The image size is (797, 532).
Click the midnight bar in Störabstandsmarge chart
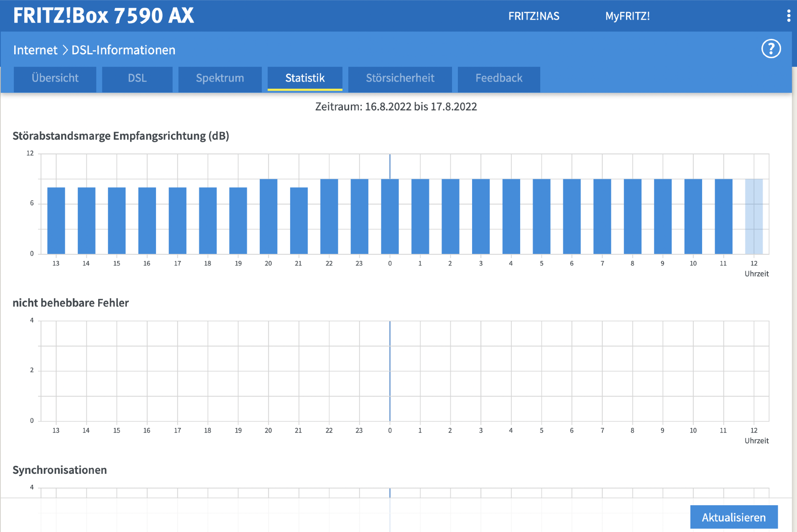[x=390, y=216]
